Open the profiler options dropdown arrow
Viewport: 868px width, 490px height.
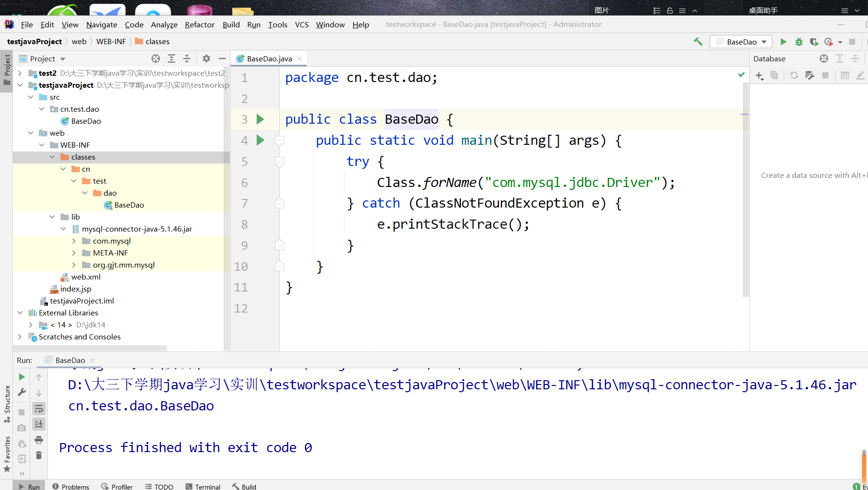click(x=840, y=42)
